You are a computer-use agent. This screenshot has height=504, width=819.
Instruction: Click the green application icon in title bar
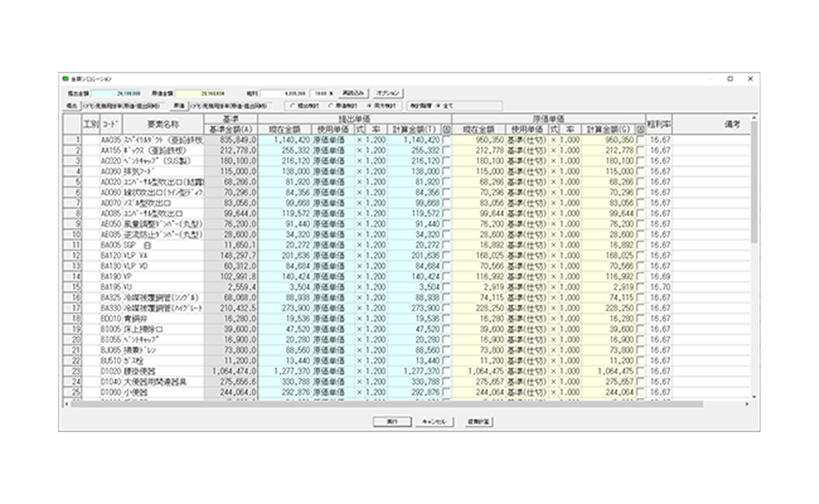click(65, 78)
